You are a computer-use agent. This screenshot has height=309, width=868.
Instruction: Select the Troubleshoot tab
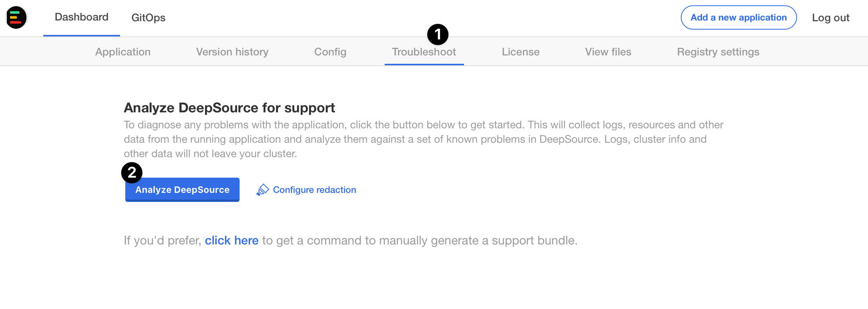424,52
